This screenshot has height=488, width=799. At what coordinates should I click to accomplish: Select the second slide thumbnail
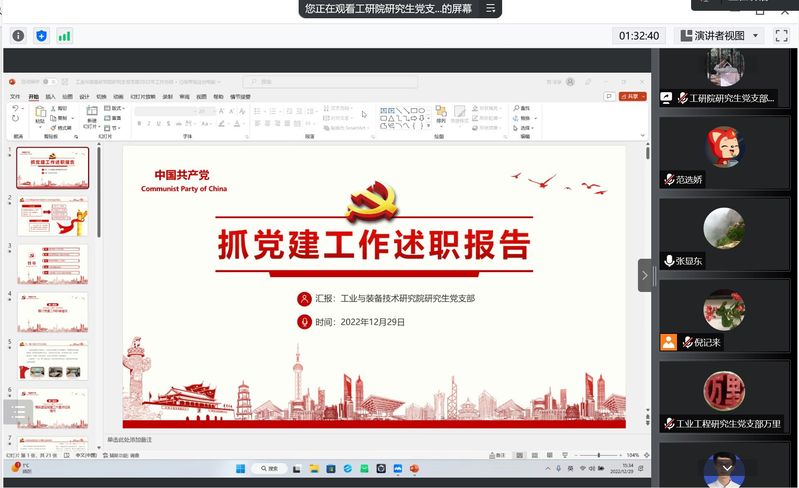53,216
